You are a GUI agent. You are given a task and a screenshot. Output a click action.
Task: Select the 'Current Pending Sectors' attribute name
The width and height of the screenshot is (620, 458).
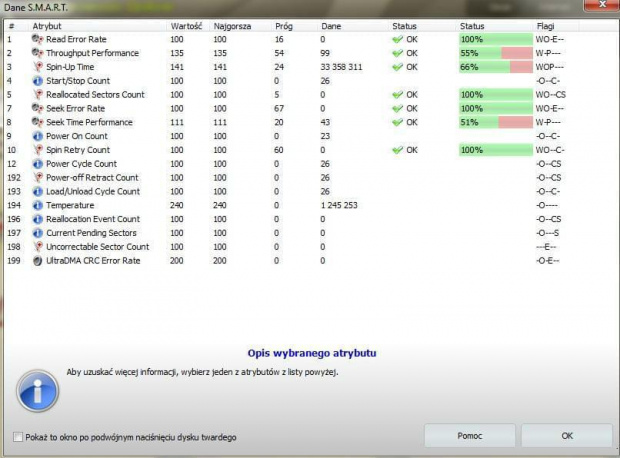pos(91,233)
